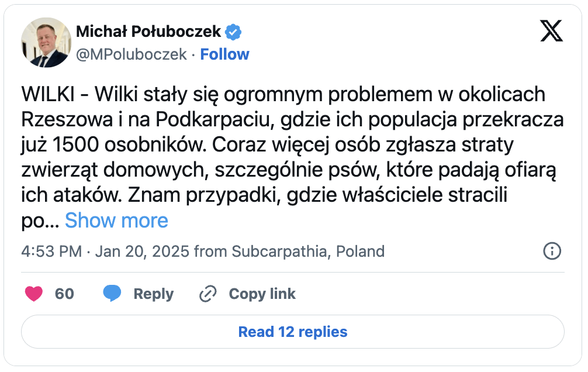Click the Copy link text
This screenshot has height=372, width=588.
tap(262, 294)
